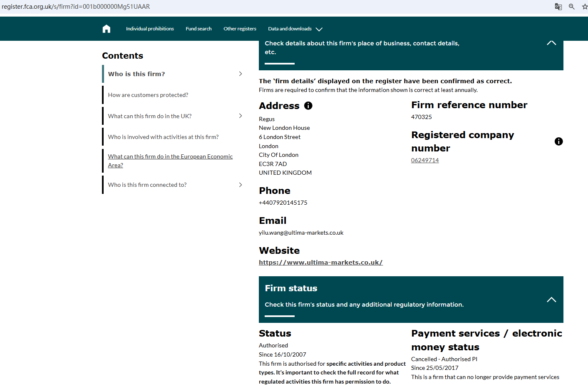588x389 pixels.
Task: Open European Economic Area contents link
Action: [170, 161]
